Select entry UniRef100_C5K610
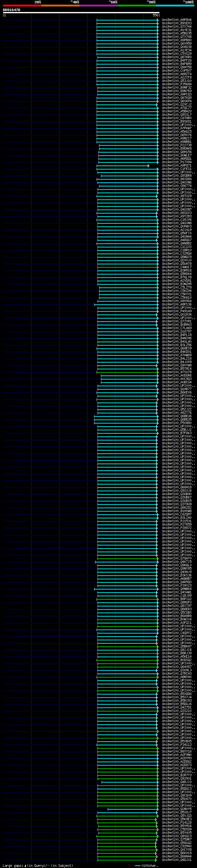 176,297
